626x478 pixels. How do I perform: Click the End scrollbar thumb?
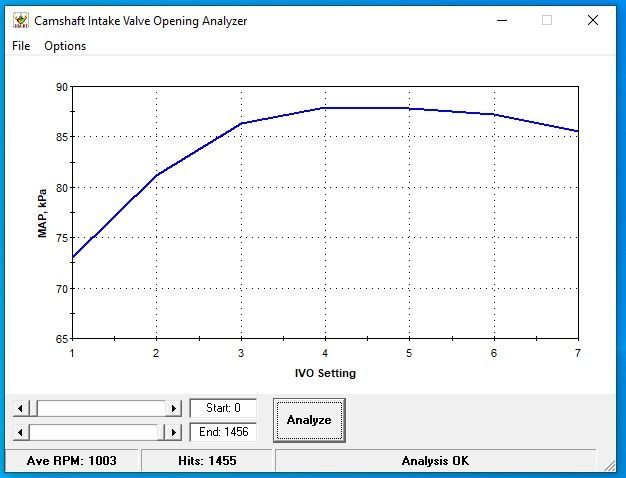point(160,432)
